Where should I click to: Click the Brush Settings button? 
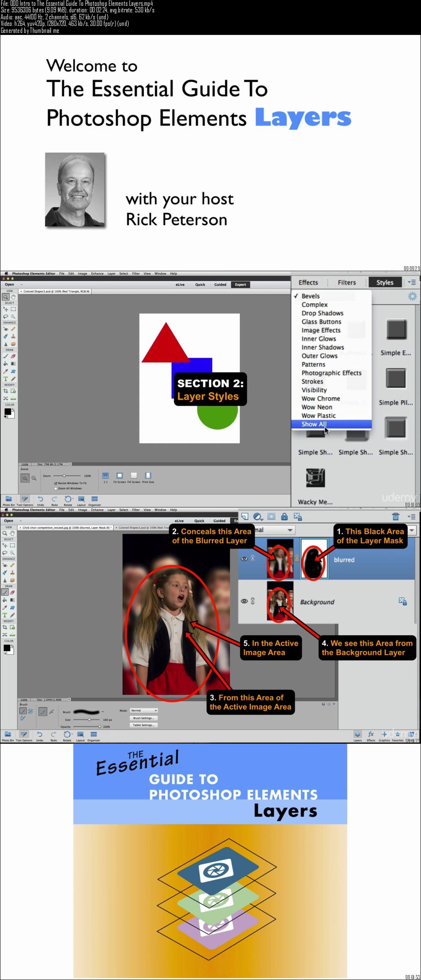[x=143, y=718]
